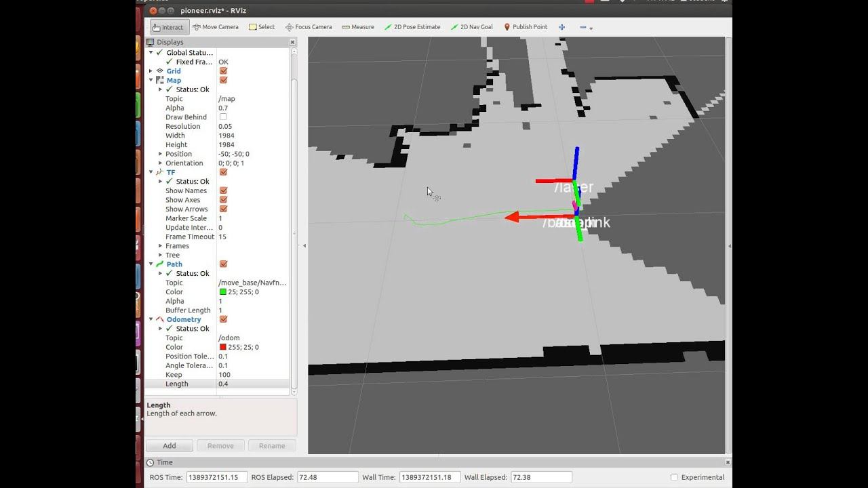
Task: Click the TF display axes icon
Action: tap(160, 172)
